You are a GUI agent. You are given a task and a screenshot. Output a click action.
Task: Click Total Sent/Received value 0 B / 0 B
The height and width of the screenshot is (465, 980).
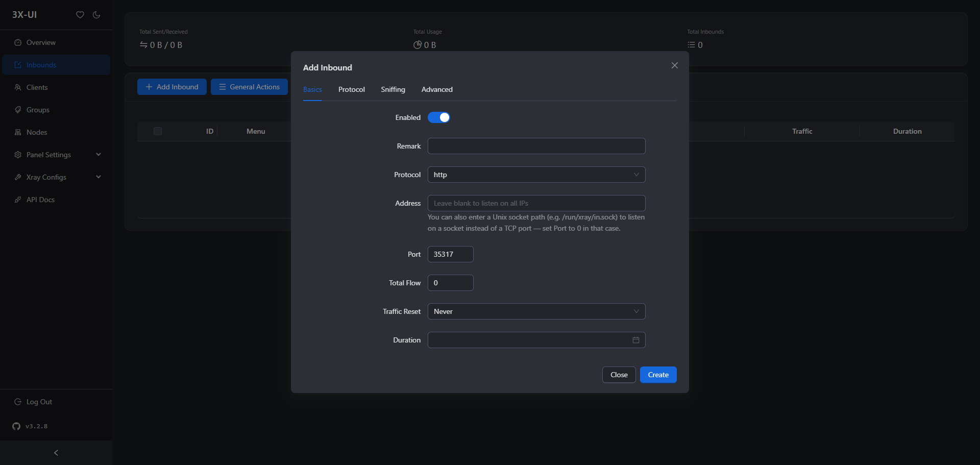point(166,45)
